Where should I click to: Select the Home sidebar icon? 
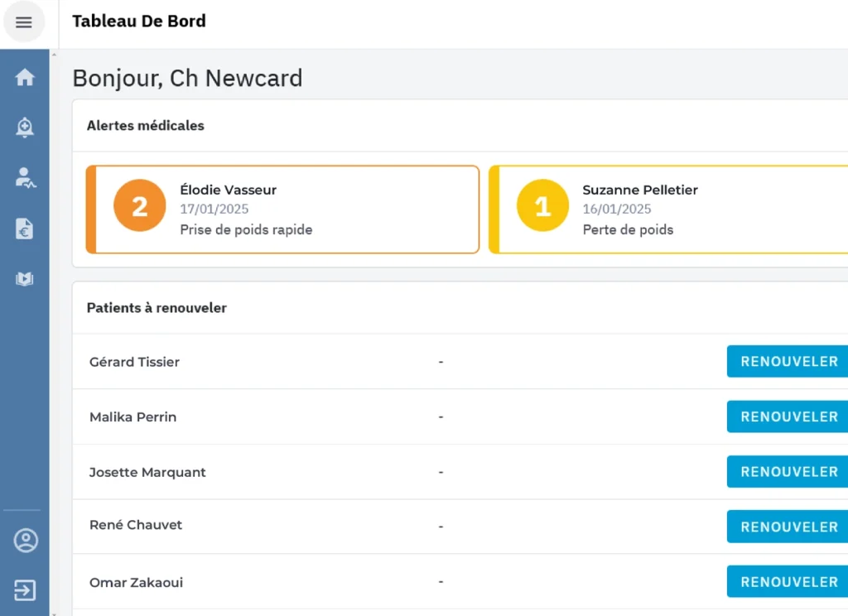point(24,76)
